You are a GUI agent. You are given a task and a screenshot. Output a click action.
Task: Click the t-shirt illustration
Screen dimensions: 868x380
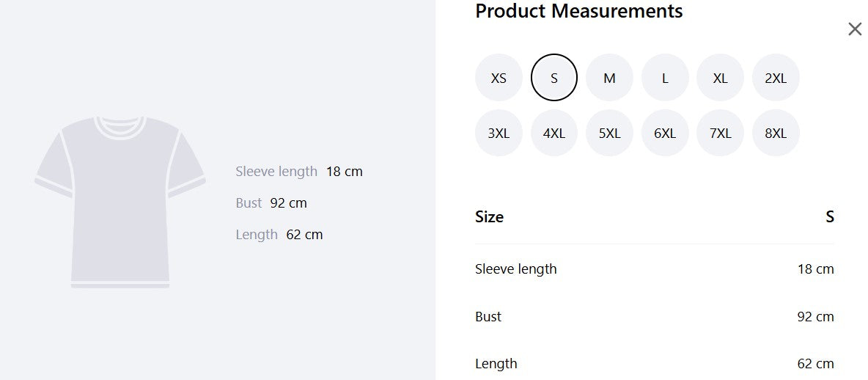(x=120, y=202)
